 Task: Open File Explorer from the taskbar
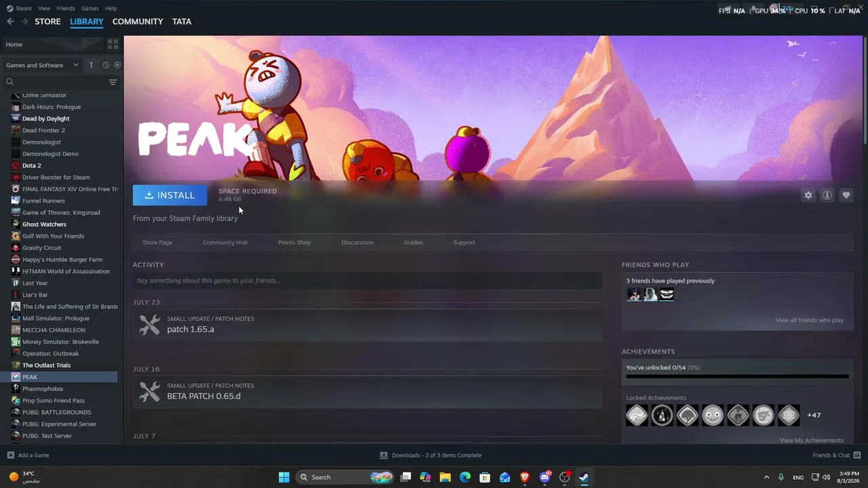pyautogui.click(x=445, y=477)
